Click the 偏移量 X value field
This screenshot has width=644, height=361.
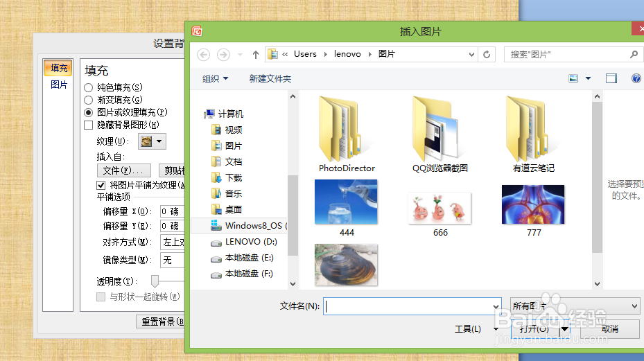(x=172, y=211)
